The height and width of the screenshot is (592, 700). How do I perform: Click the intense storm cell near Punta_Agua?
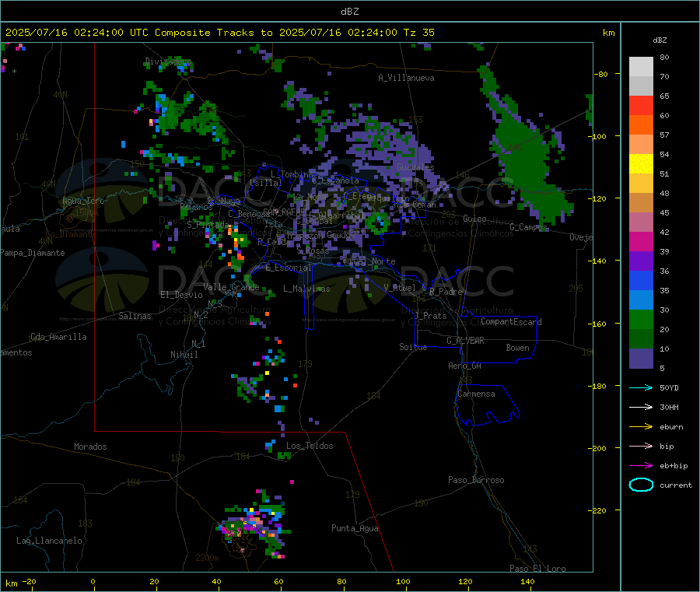tap(254, 526)
